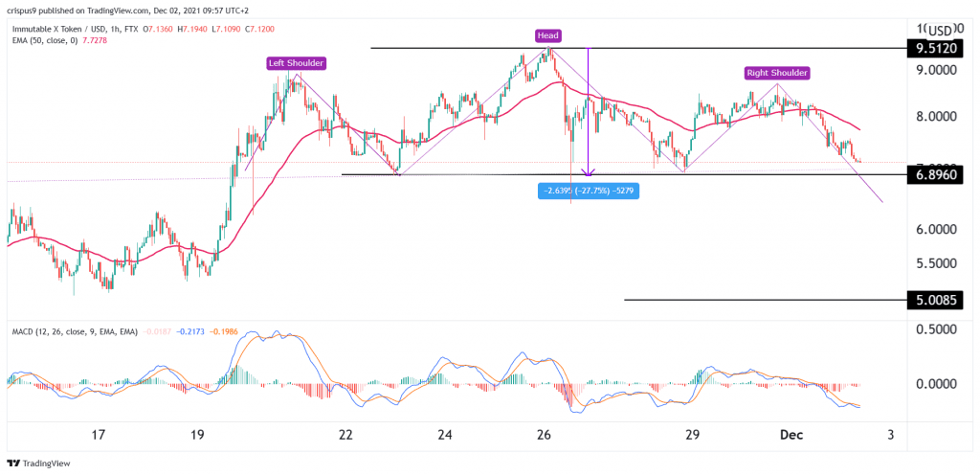
Task: Click the purple measurement arrow below the Head
Action: [x=589, y=111]
